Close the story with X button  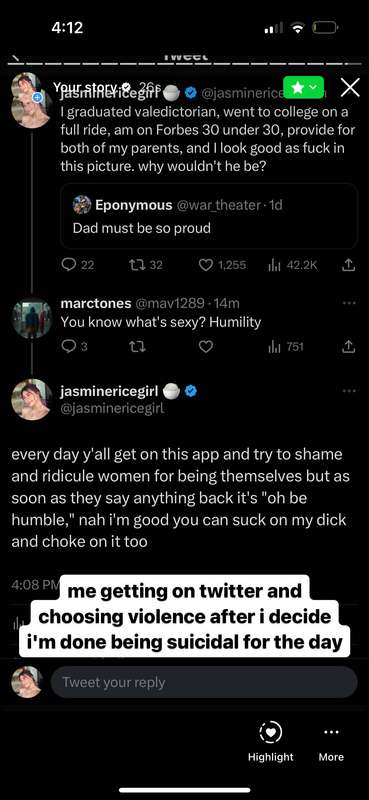[x=350, y=87]
